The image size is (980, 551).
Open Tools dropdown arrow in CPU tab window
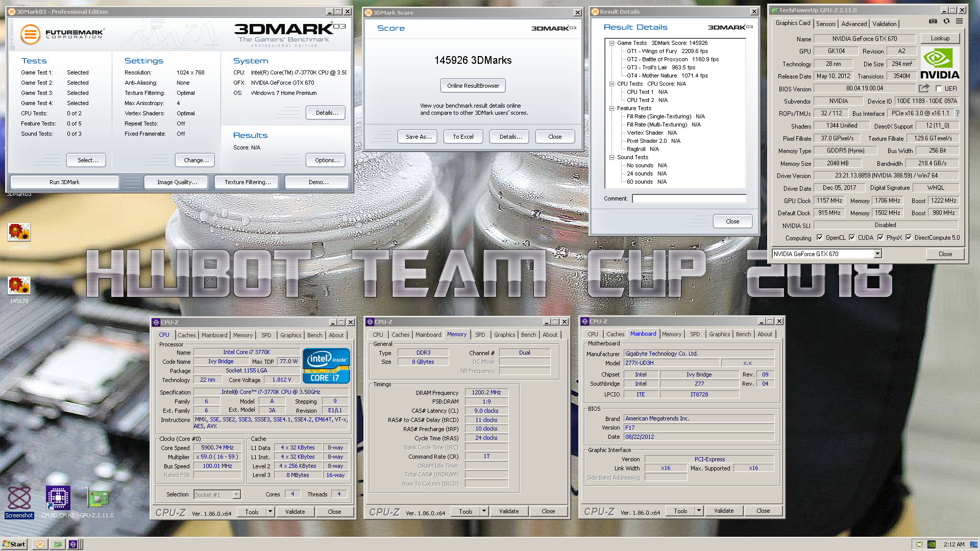click(x=270, y=512)
